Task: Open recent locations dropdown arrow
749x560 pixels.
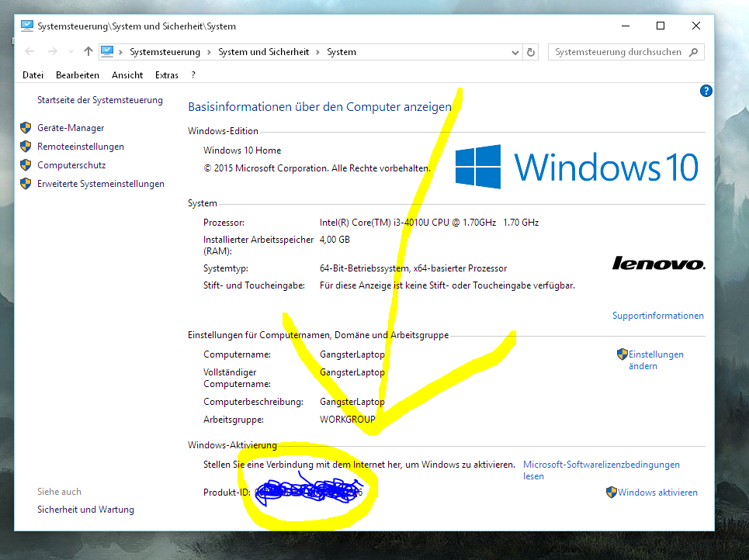Action: (71, 51)
